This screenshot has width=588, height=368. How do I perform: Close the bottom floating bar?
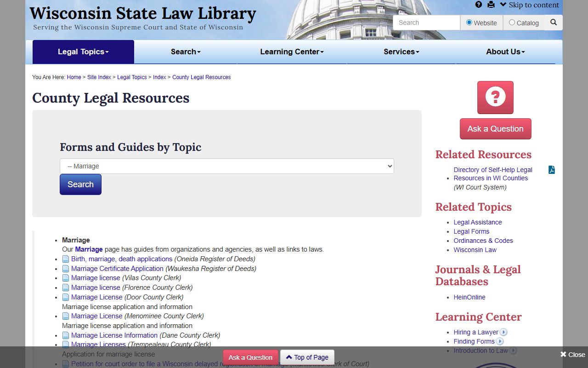[x=572, y=355]
